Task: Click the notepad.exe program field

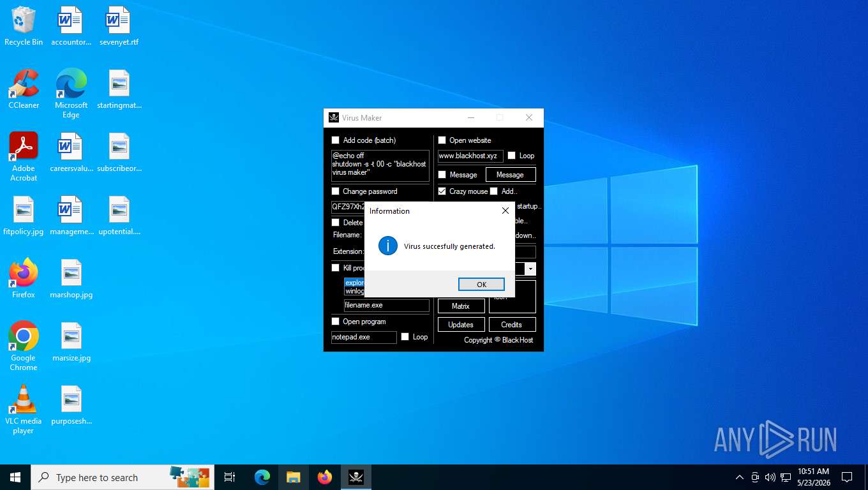Action: coord(364,337)
